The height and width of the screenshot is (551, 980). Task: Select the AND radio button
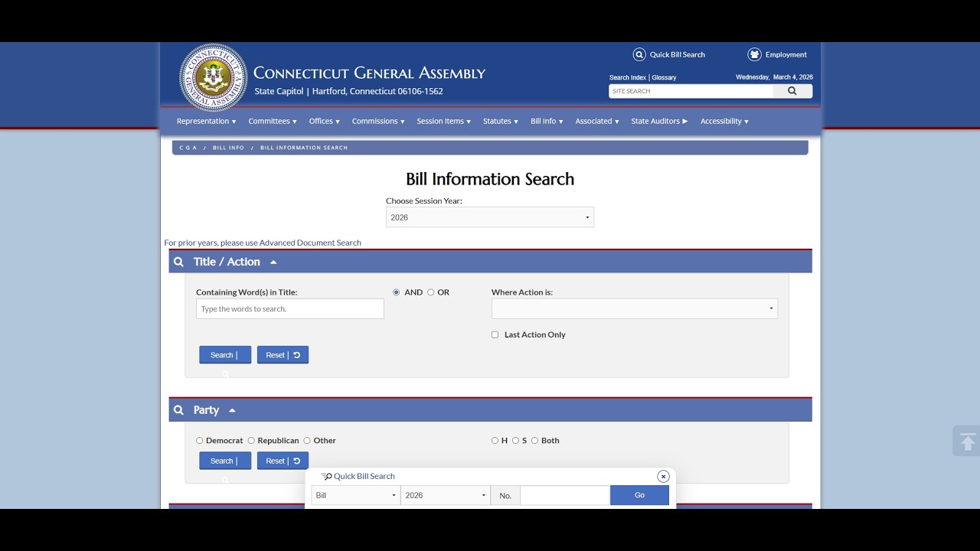pos(396,292)
